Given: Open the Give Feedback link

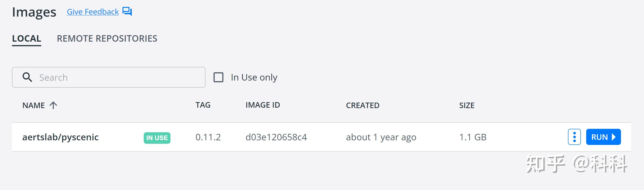Looking at the screenshot, I should [x=93, y=12].
